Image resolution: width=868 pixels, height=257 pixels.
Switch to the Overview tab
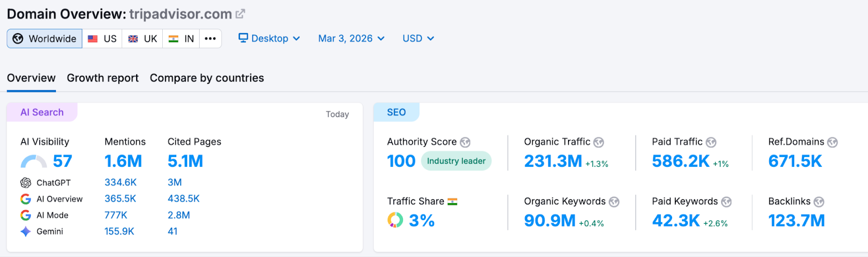tap(31, 78)
